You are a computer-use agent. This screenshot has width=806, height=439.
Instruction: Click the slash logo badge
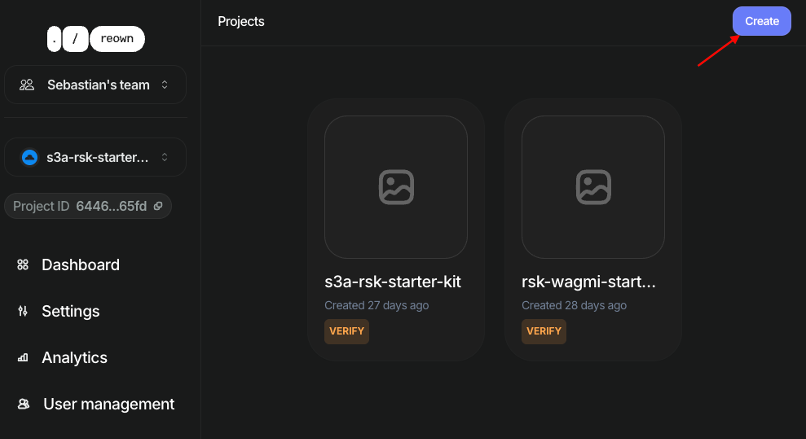(x=75, y=39)
